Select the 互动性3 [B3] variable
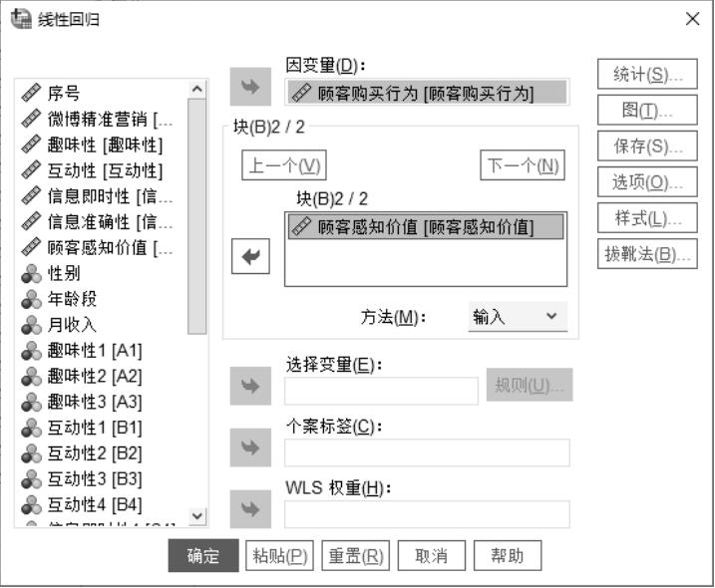The image size is (715, 588). tap(103, 479)
